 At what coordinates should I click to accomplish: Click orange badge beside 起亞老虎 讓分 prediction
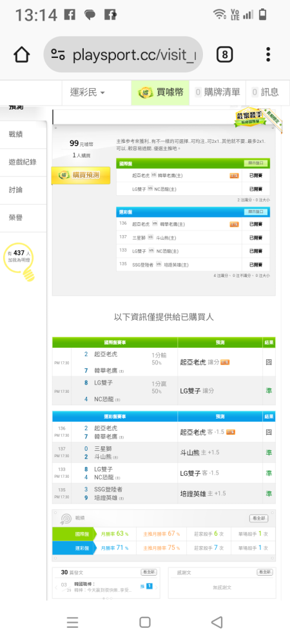[225, 362]
